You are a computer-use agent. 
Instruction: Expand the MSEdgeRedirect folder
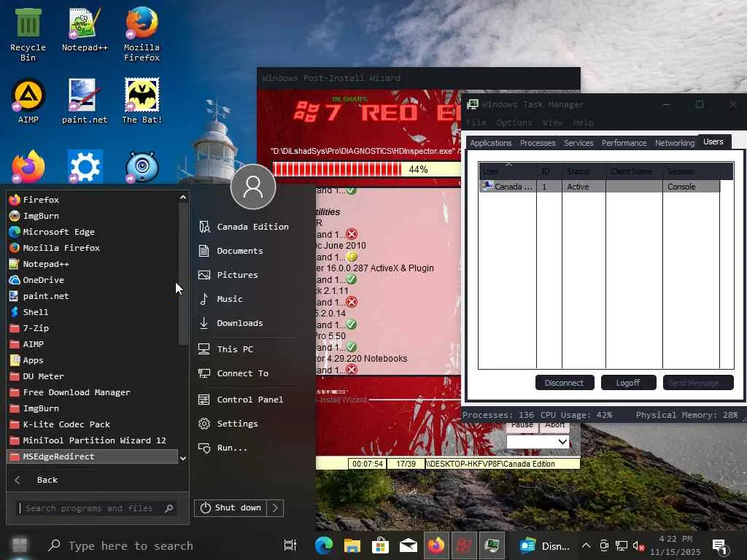click(x=93, y=456)
